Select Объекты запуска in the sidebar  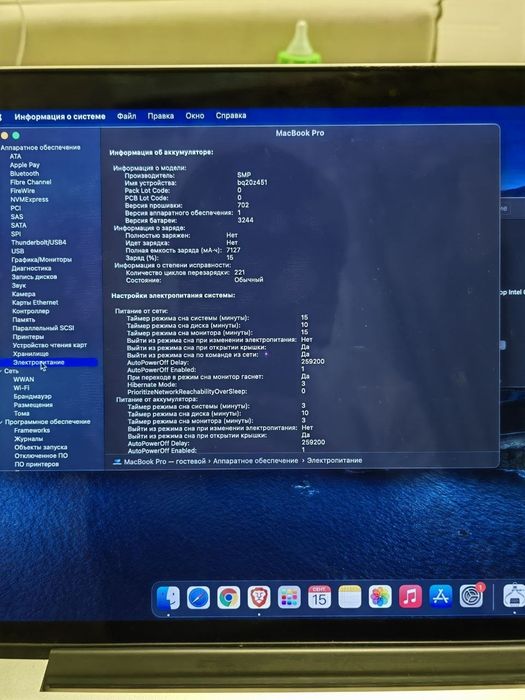pos(41,447)
